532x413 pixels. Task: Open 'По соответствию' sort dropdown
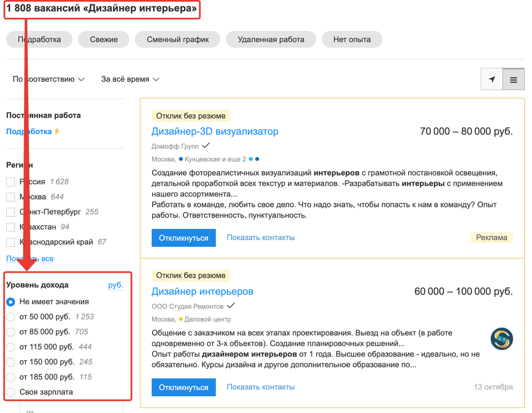click(49, 79)
